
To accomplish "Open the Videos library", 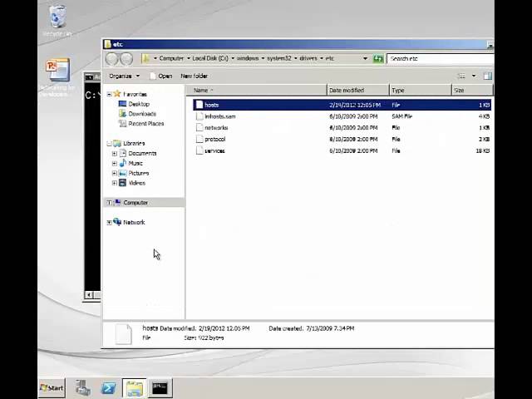I will pyautogui.click(x=137, y=183).
